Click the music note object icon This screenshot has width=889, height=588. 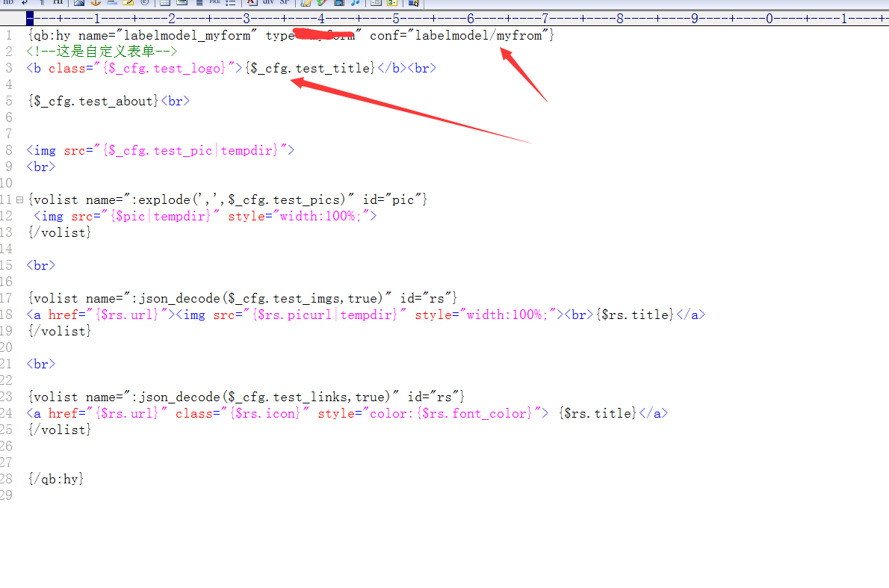point(355,2)
